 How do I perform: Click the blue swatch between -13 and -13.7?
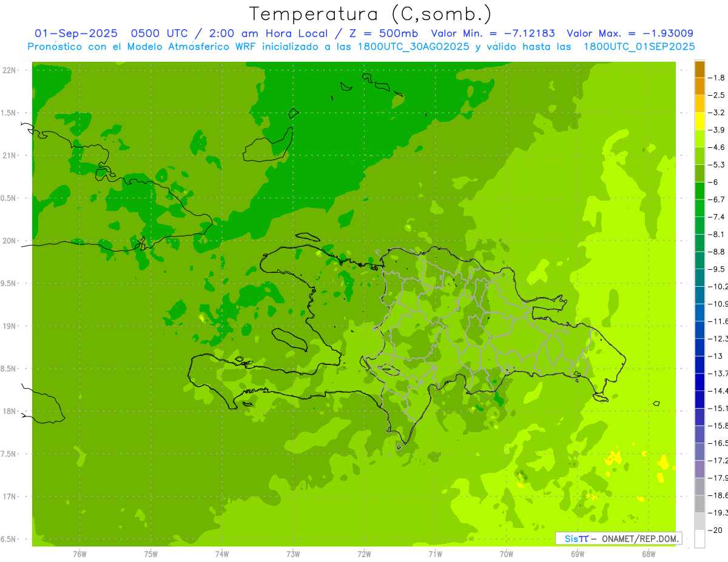coord(699,364)
